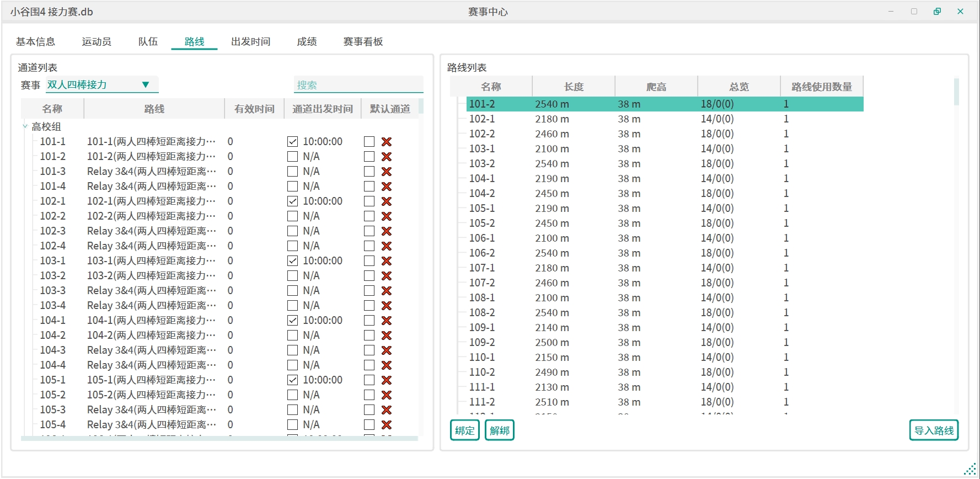Screen dimensions: 980x479
Task: Click the 路线 column header in lane list
Action: pos(154,109)
